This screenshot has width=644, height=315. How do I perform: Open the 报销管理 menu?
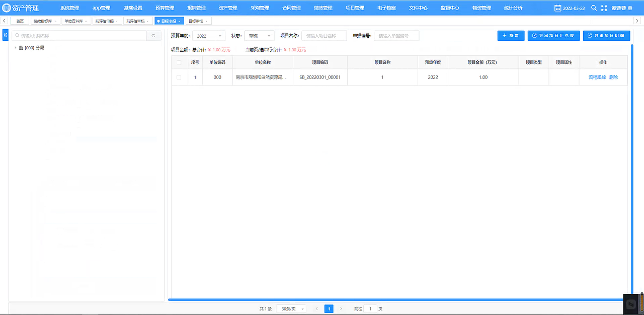pos(196,8)
